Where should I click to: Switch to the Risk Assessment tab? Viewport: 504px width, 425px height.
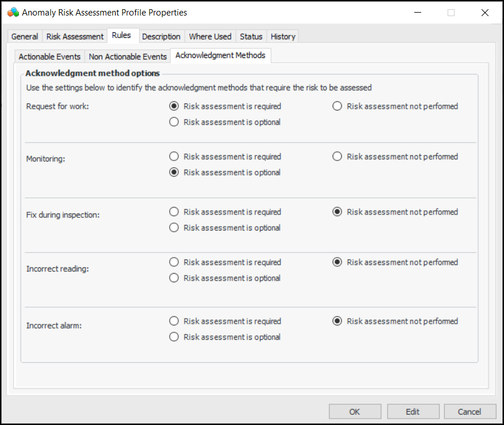click(x=75, y=36)
